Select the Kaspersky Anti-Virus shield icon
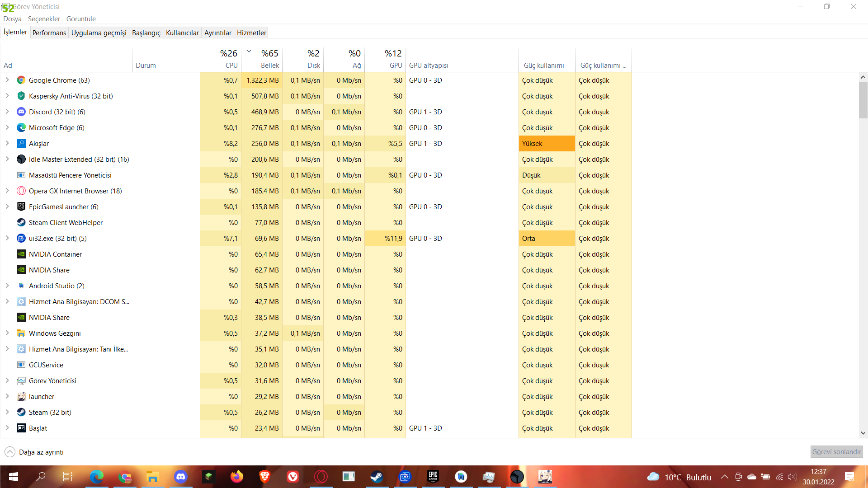Image resolution: width=868 pixels, height=488 pixels. click(x=21, y=96)
